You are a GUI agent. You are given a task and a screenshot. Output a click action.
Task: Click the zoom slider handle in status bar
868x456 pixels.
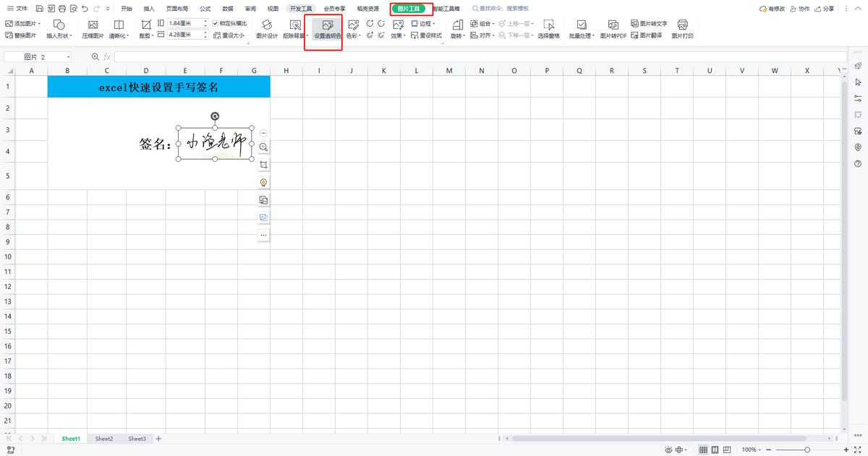tap(807, 449)
